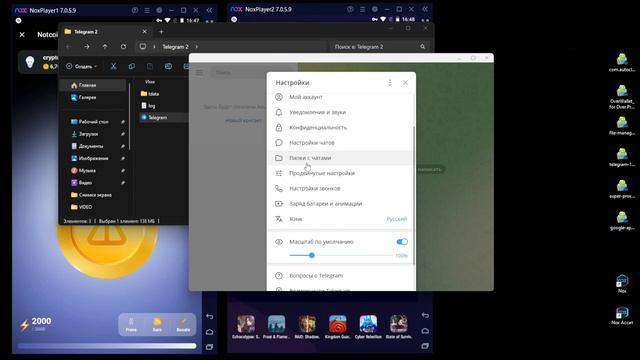Open My account settings in Telegram
Image resolution: width=640 pixels, height=360 pixels.
(x=341, y=97)
